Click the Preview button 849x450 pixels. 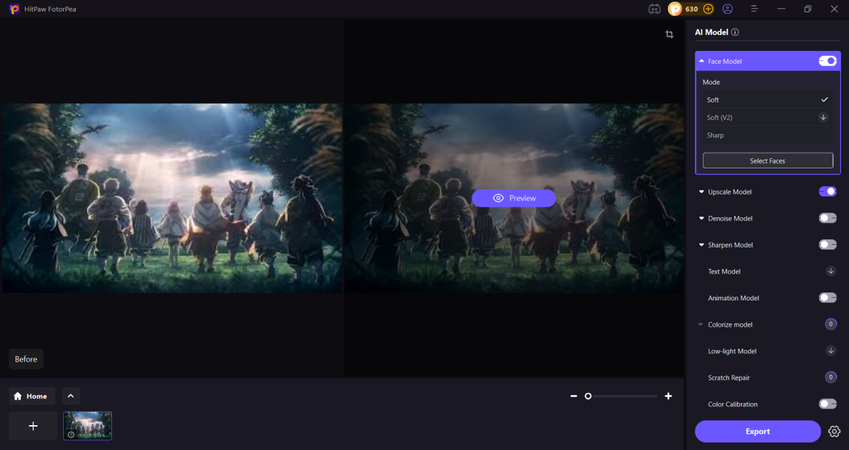[x=514, y=198]
